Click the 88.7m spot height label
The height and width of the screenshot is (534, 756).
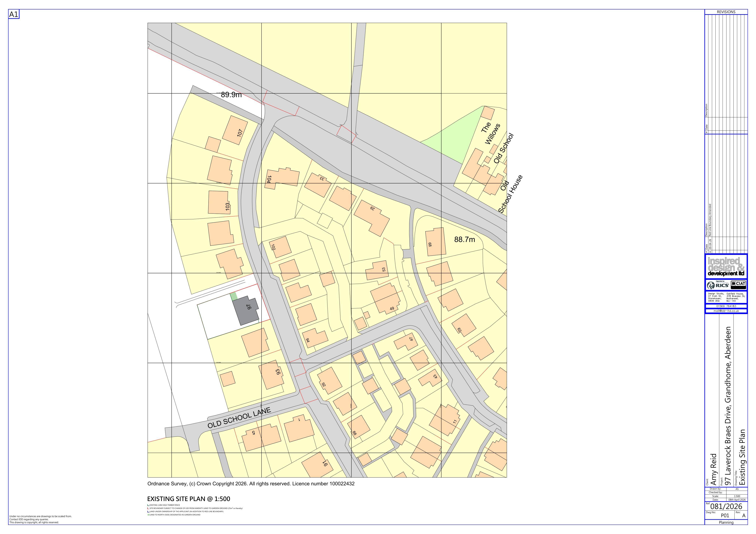465,240
